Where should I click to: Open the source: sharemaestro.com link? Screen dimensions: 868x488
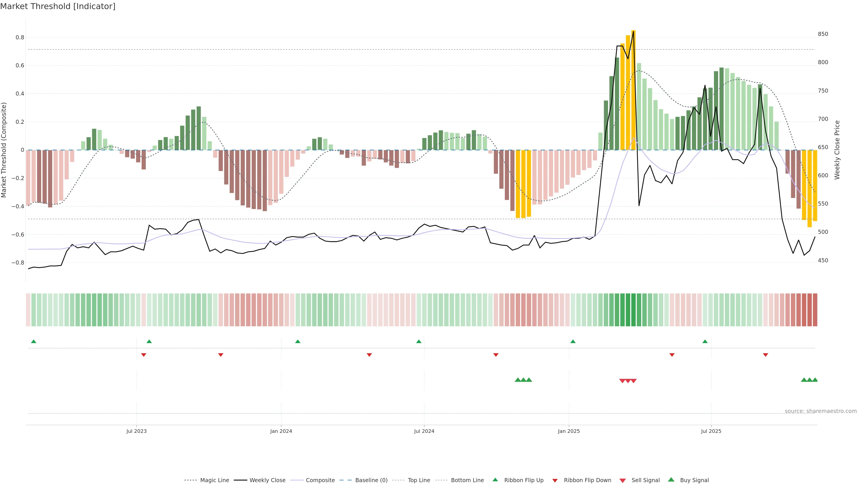coord(821,411)
